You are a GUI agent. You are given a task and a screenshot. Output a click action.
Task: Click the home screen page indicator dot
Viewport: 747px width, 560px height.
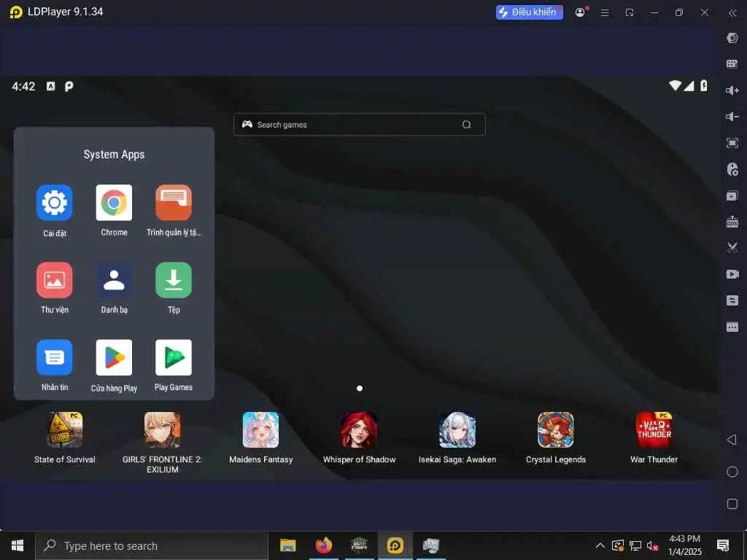(360, 388)
